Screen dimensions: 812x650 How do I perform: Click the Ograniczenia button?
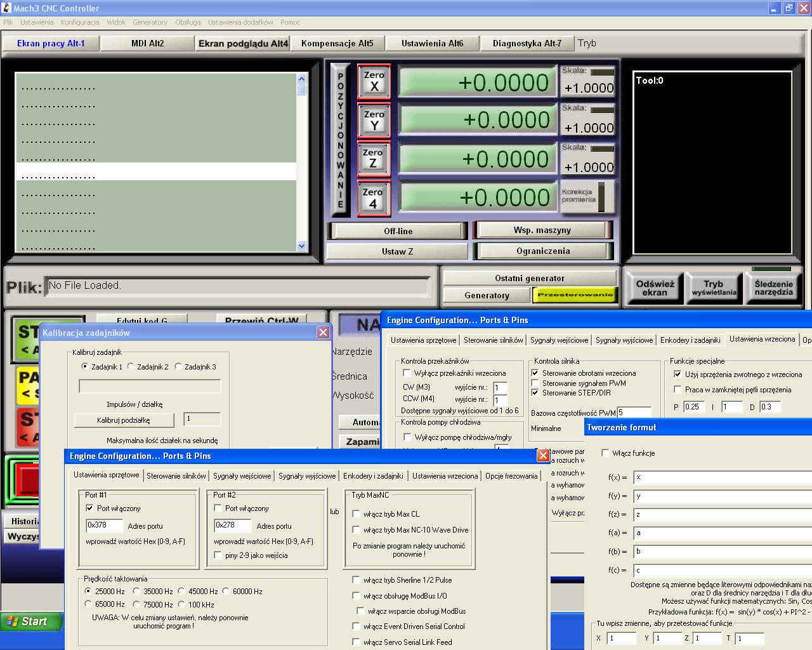click(543, 251)
